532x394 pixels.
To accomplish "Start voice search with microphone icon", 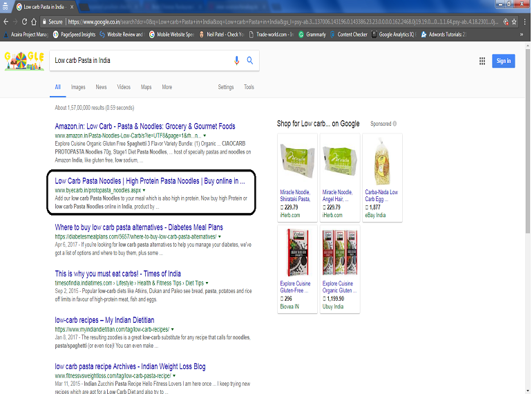I will [x=237, y=60].
